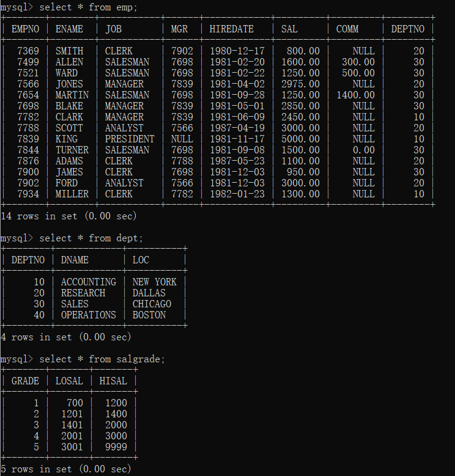Click the name ALLEN
This screenshot has width=455, height=476.
coord(69,62)
